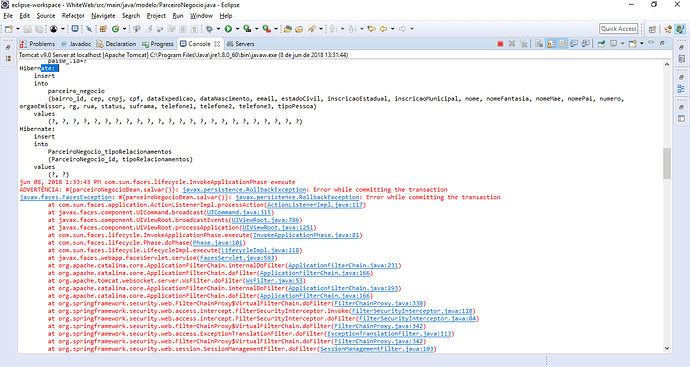Image resolution: width=690 pixels, height=367 pixels.
Task: Expand the Run button dropdown arrow
Action: [x=237, y=29]
